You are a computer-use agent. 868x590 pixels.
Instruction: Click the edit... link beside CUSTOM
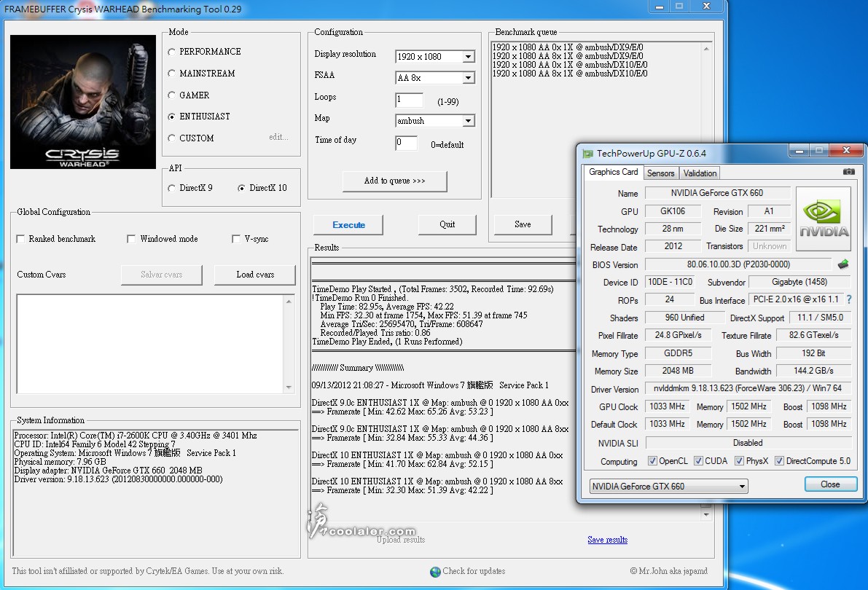278,137
